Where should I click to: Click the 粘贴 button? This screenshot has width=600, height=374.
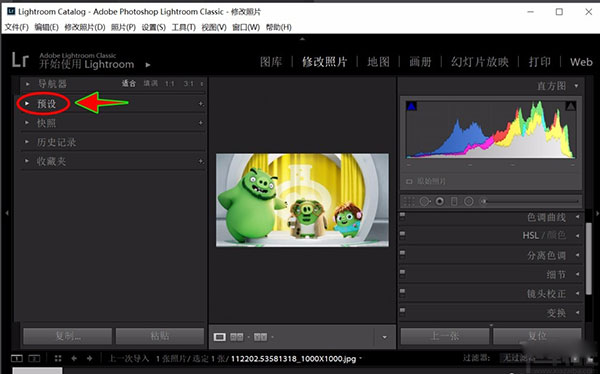tap(160, 336)
